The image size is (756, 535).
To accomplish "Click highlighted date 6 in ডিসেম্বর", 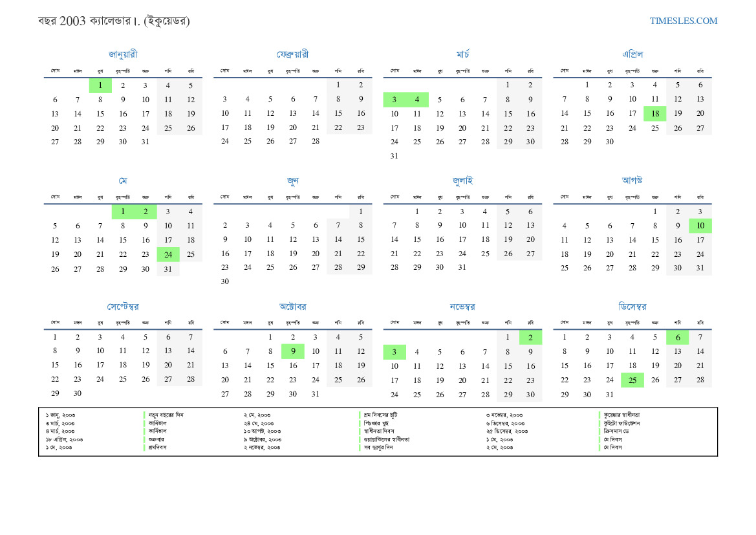I will point(677,338).
